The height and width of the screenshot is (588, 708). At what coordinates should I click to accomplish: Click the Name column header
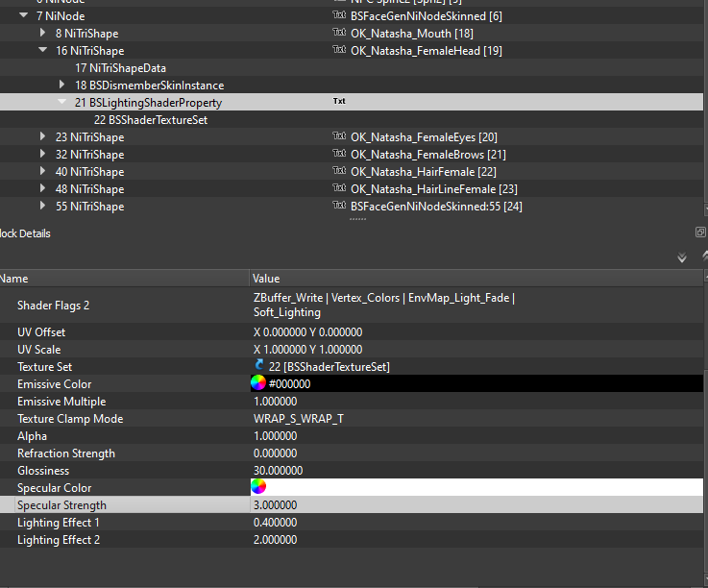click(124, 279)
